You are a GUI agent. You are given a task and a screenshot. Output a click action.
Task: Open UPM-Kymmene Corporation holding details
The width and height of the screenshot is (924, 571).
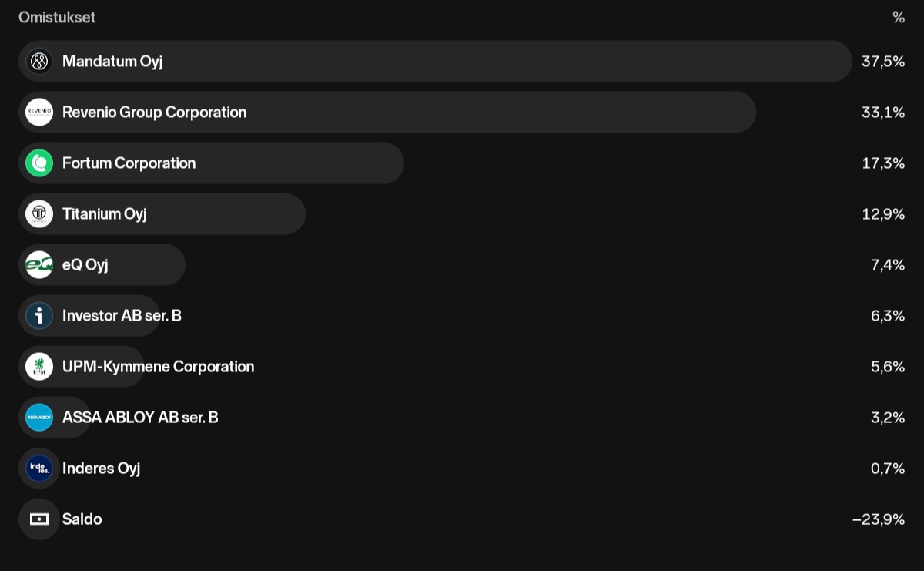(x=158, y=367)
